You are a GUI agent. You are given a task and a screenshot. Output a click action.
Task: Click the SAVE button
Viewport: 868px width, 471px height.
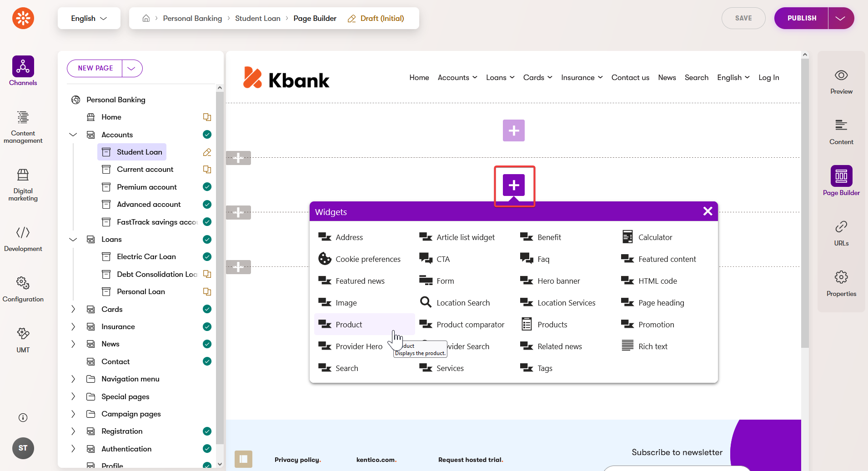(743, 18)
